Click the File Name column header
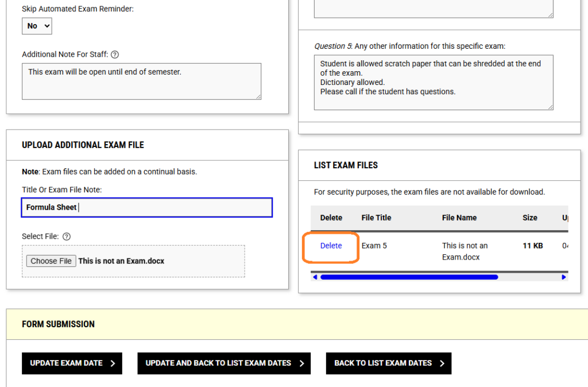The width and height of the screenshot is (588, 387). click(459, 218)
